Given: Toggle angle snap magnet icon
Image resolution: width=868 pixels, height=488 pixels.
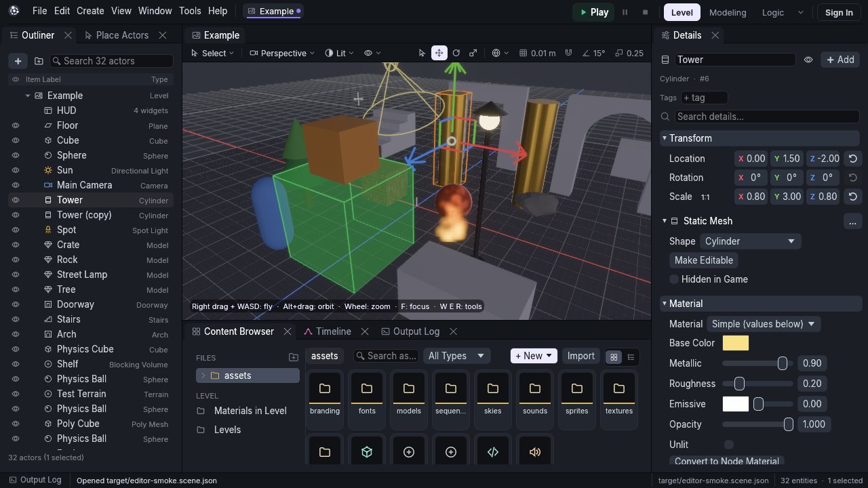Looking at the screenshot, I should [569, 53].
